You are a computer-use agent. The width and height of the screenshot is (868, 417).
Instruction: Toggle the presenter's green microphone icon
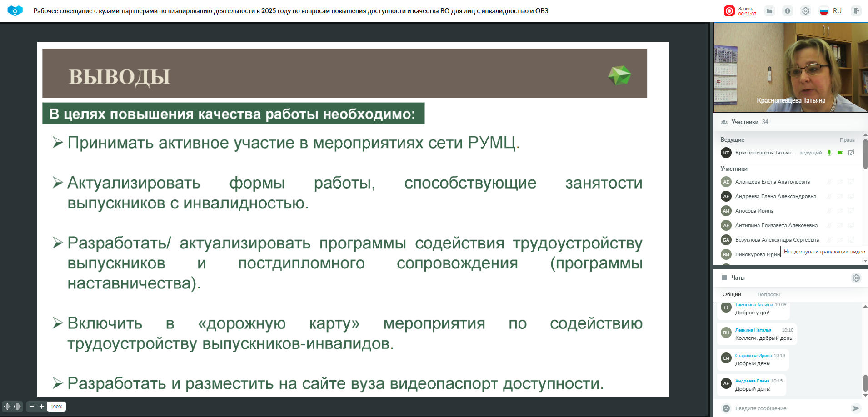(829, 153)
